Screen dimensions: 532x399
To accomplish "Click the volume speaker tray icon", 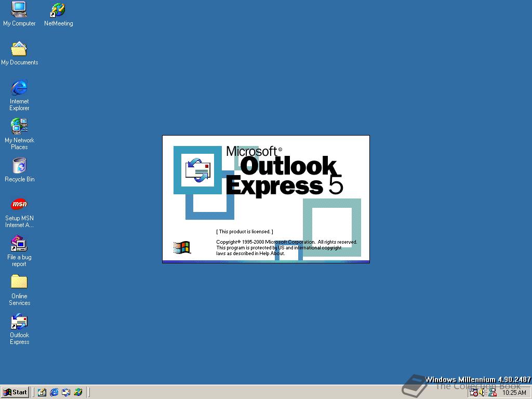I will tap(483, 393).
